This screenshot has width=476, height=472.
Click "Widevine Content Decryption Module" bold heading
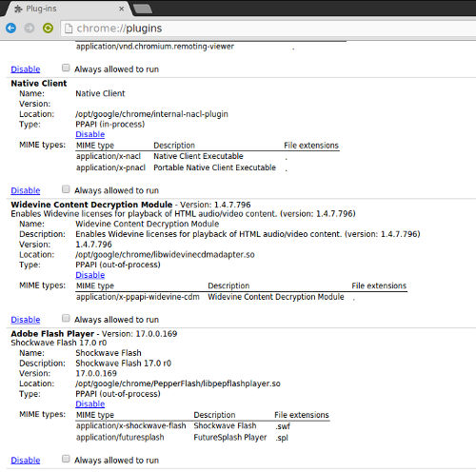pos(91,205)
